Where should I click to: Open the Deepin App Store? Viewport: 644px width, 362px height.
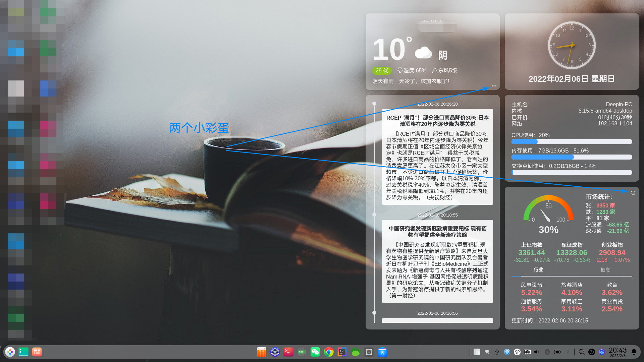coord(261,352)
